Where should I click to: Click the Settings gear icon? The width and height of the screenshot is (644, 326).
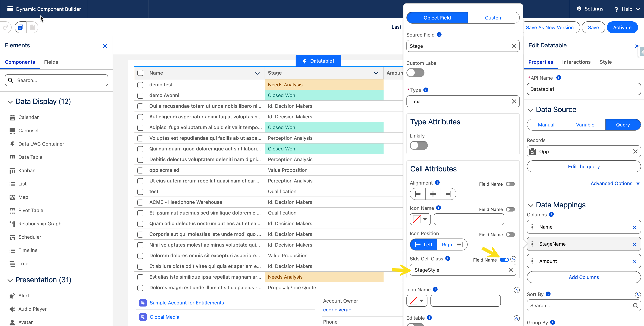(x=579, y=9)
